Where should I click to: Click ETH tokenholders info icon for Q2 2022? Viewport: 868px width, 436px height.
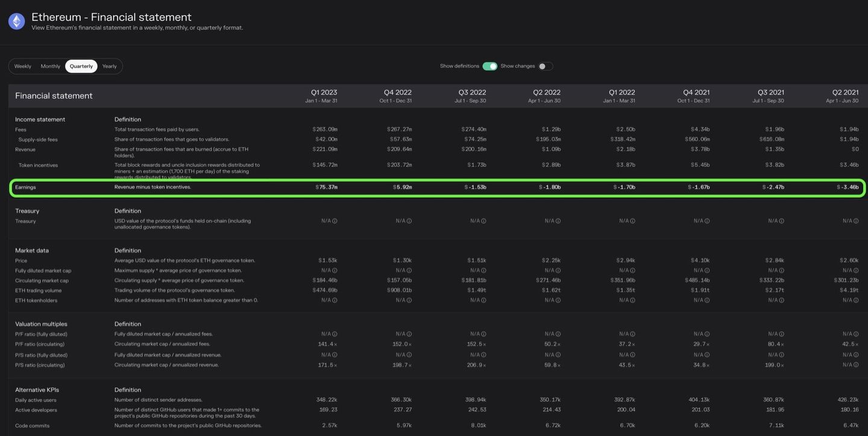coord(558,300)
